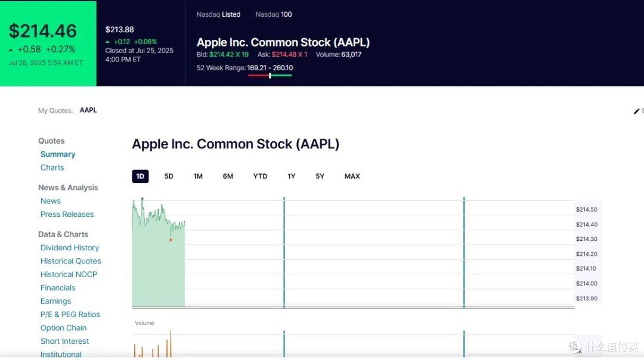Select the 5Y chart range
Screen dimensions: 644x360
click(x=320, y=176)
